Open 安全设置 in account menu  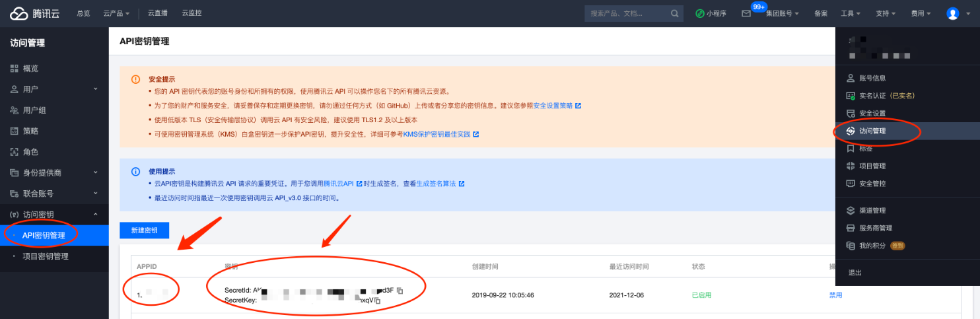[x=872, y=113]
